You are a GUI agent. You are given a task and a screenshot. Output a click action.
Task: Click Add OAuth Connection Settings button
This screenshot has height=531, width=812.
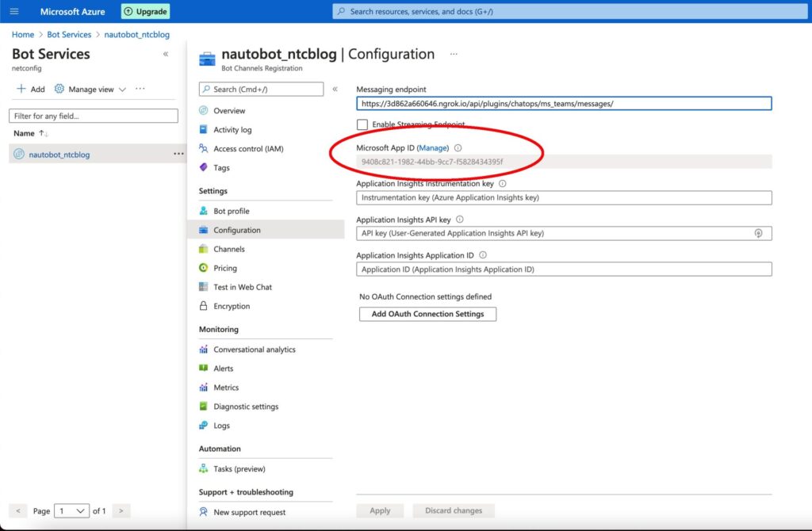(427, 314)
